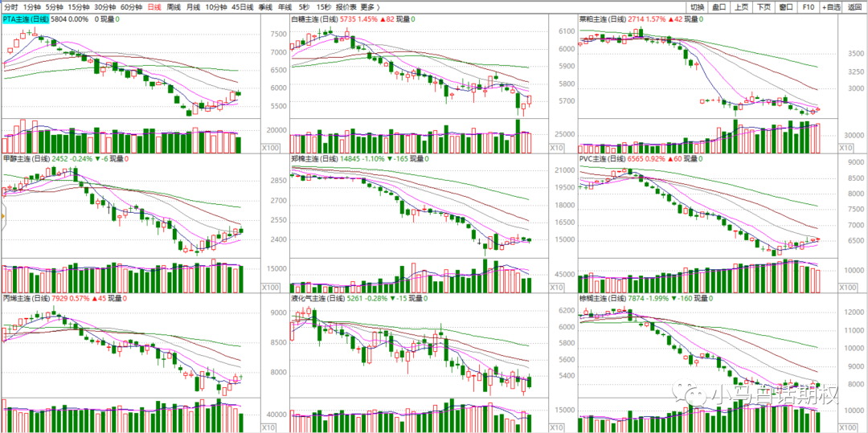Open the 窗口 window layout button
Image resolution: width=868 pixels, height=433 pixels.
[x=785, y=6]
